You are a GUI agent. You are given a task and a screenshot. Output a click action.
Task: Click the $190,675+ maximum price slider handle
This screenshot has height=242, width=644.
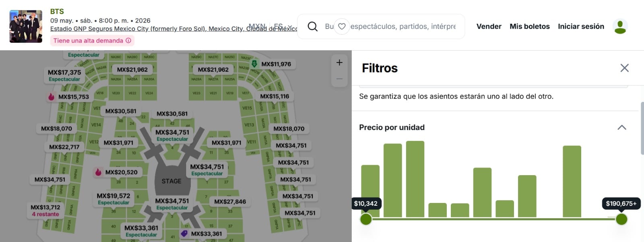click(621, 219)
